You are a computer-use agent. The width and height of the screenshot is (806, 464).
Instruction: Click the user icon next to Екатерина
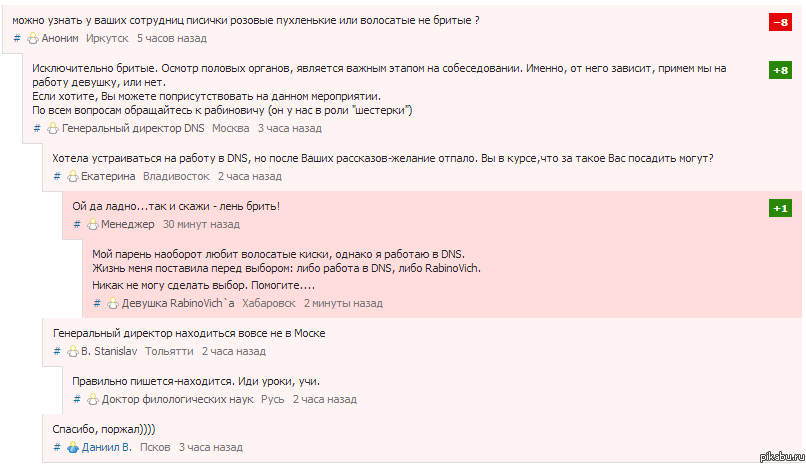click(73, 176)
